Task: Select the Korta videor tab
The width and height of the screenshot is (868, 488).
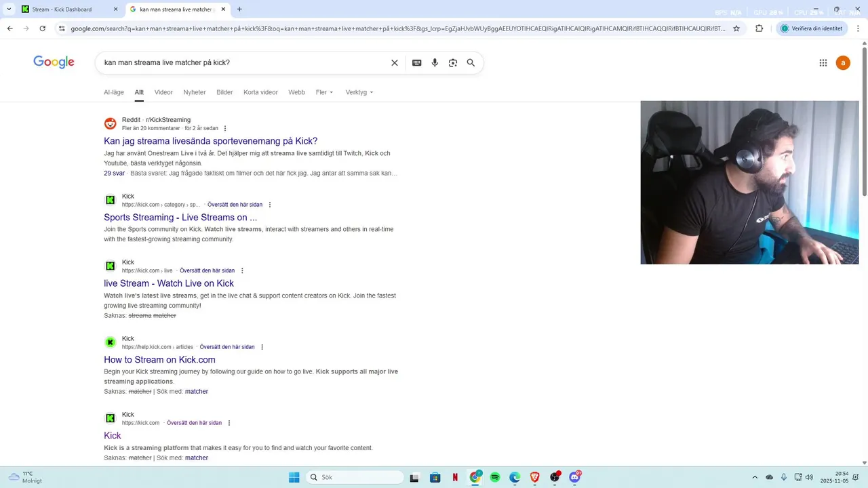Action: coord(260,92)
